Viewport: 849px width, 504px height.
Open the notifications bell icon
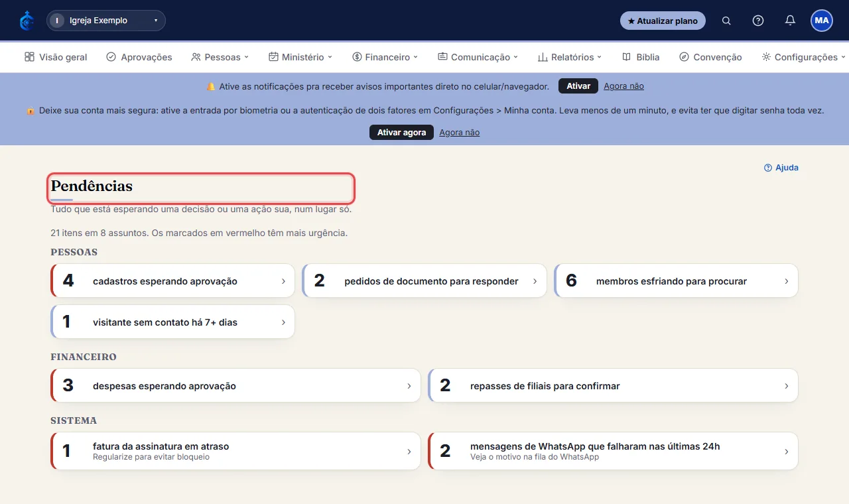tap(790, 21)
